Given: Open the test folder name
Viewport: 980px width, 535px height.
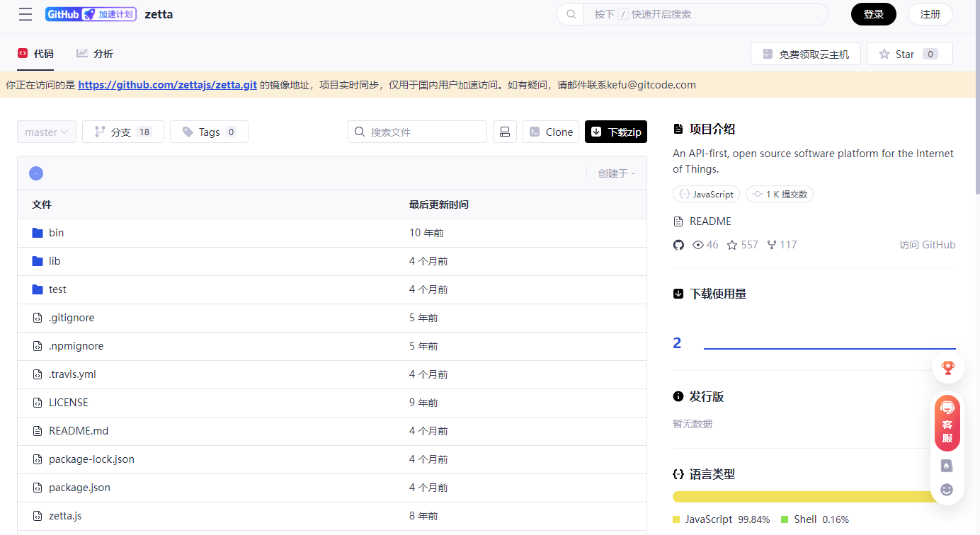Looking at the screenshot, I should pyautogui.click(x=57, y=289).
